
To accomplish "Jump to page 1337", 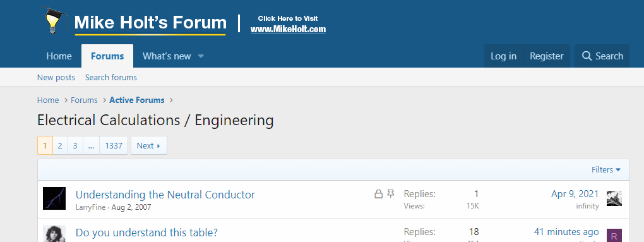I will point(114,145).
